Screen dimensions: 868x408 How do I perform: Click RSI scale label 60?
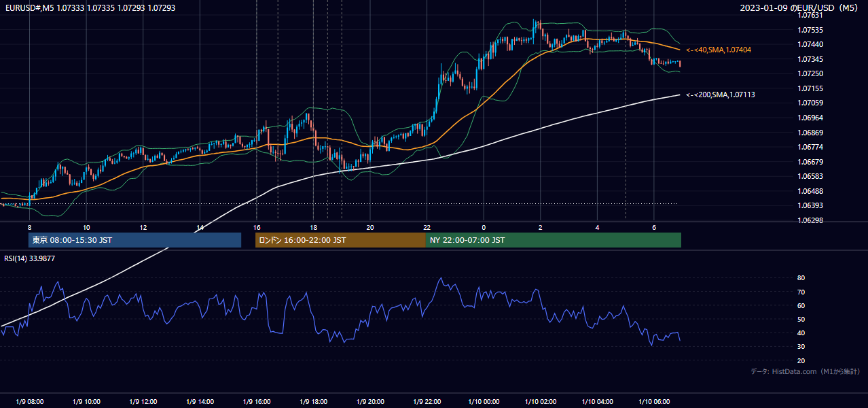tap(801, 305)
